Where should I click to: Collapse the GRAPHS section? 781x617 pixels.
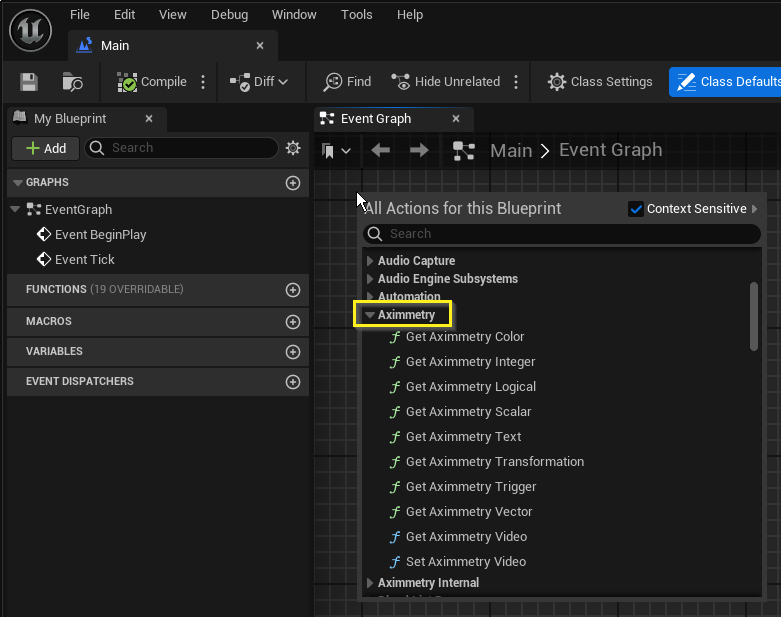18,183
